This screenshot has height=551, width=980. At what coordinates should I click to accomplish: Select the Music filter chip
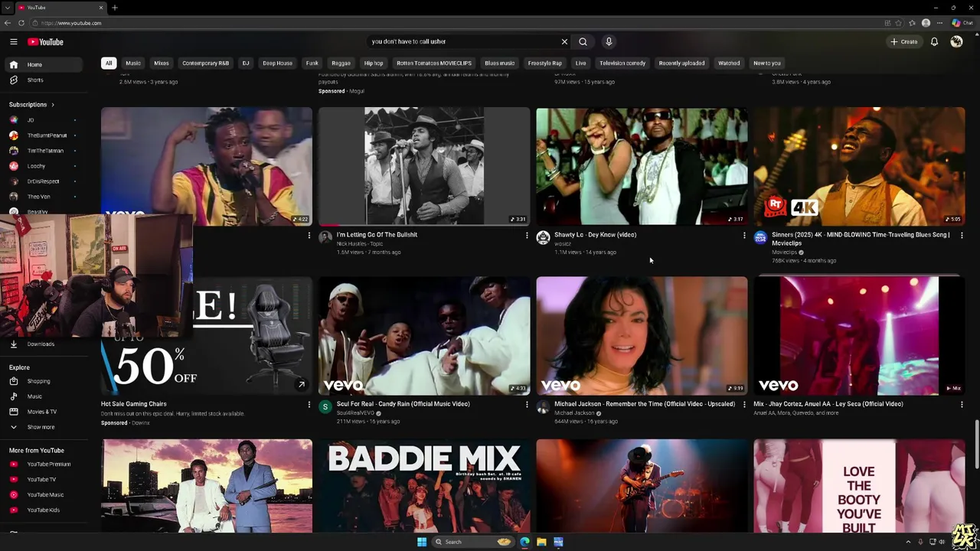[x=133, y=64]
